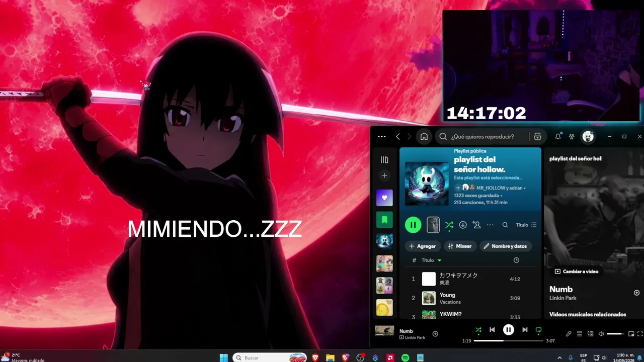Toggle repeat mode in the player bar
Screen dimensions: 644x362
[x=538, y=330]
